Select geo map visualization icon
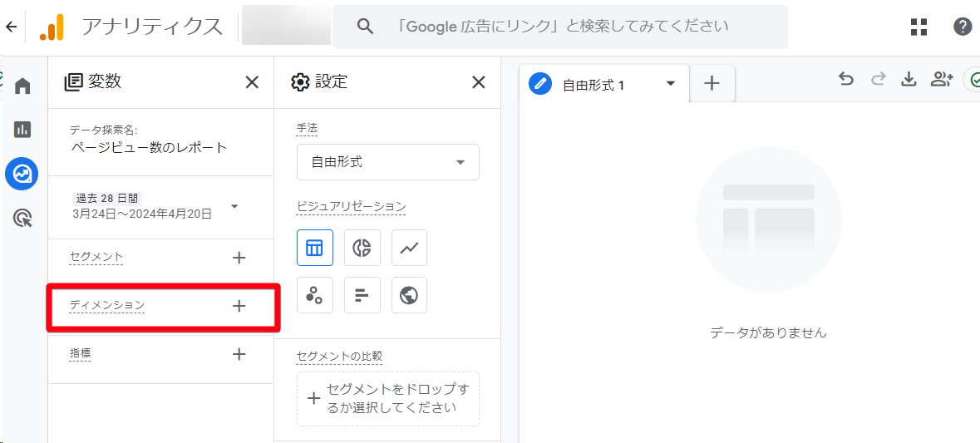Screen dimensions: 980x443 tap(410, 295)
